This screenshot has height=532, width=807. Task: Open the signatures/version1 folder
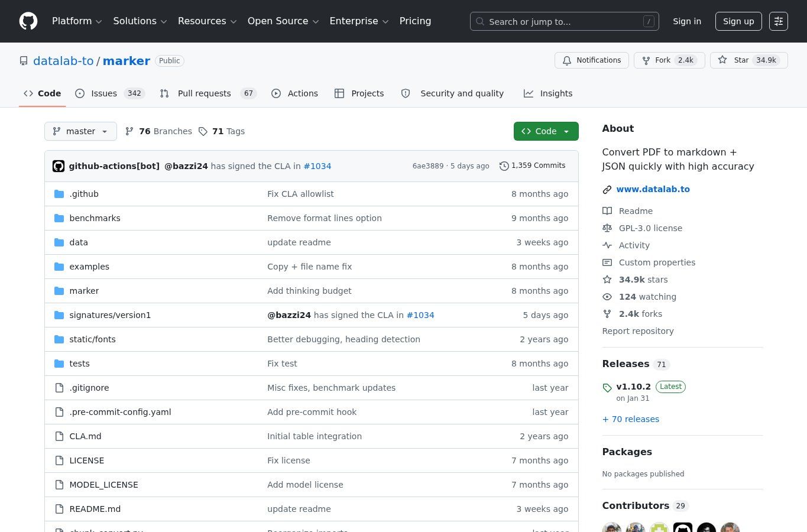[x=110, y=315]
